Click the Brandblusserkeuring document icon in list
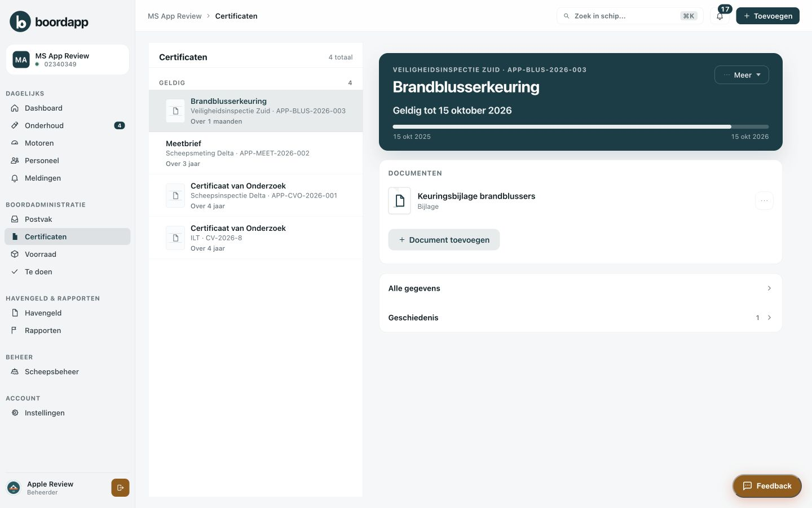The height and width of the screenshot is (508, 812). [x=175, y=111]
